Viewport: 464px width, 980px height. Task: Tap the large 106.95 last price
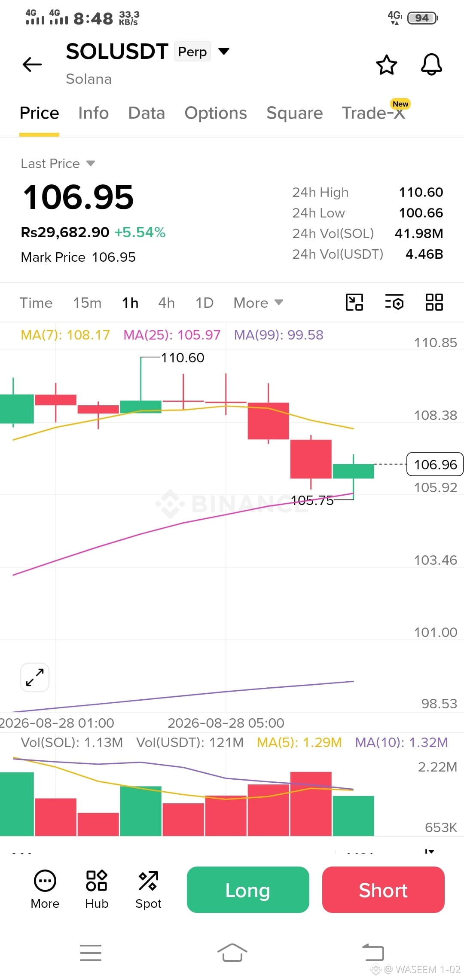tap(78, 197)
